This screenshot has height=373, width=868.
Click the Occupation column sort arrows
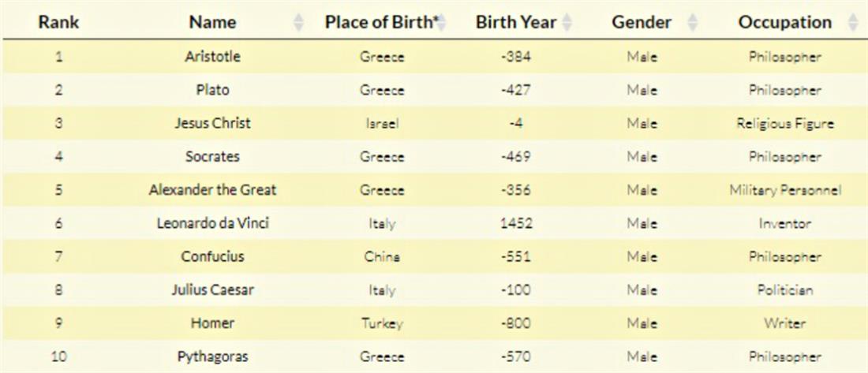pos(852,23)
